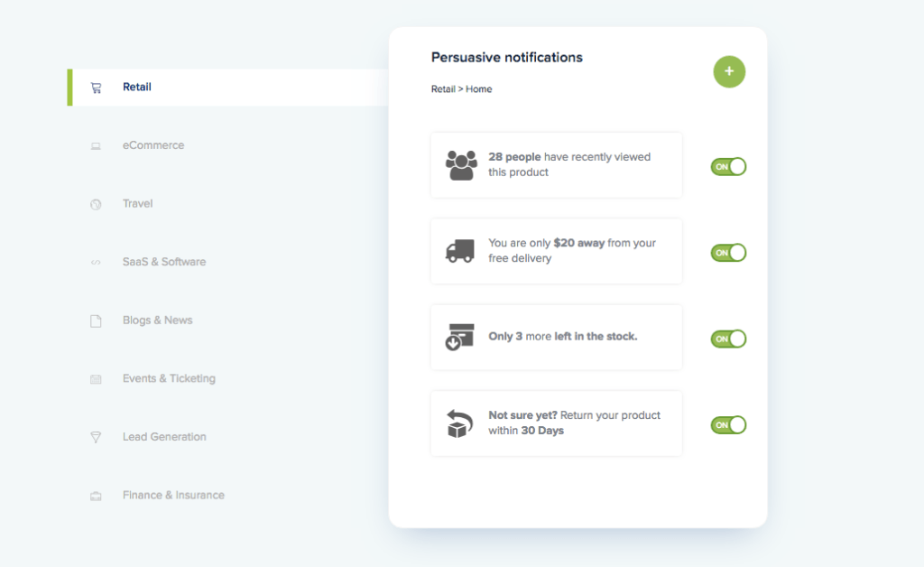Screen dimensions: 924x567
Task: Click the Home breadcrumb link
Action: 478,89
